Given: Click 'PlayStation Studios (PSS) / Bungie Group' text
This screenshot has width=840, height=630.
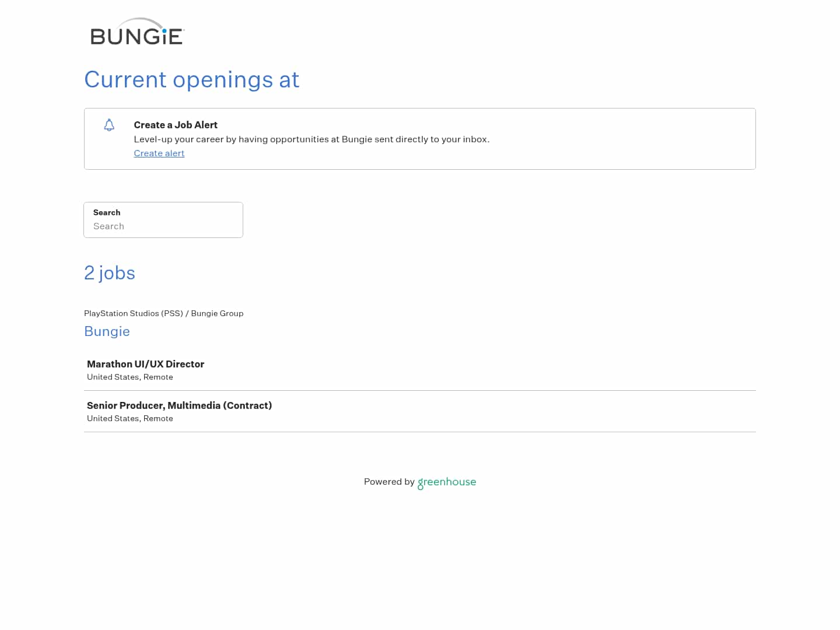Looking at the screenshot, I should [164, 313].
